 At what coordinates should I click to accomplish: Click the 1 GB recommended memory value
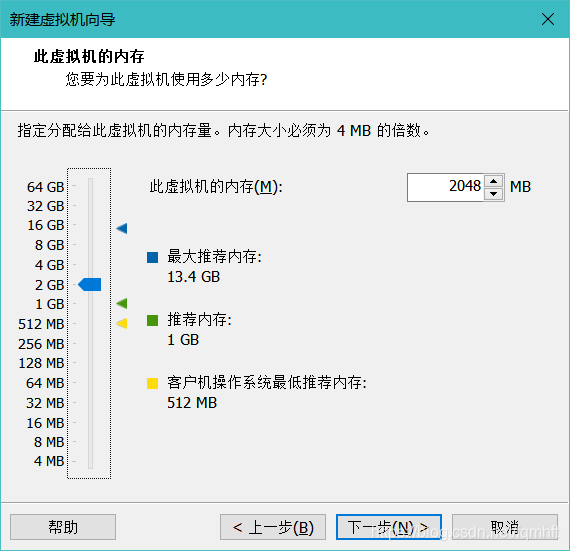tap(183, 340)
